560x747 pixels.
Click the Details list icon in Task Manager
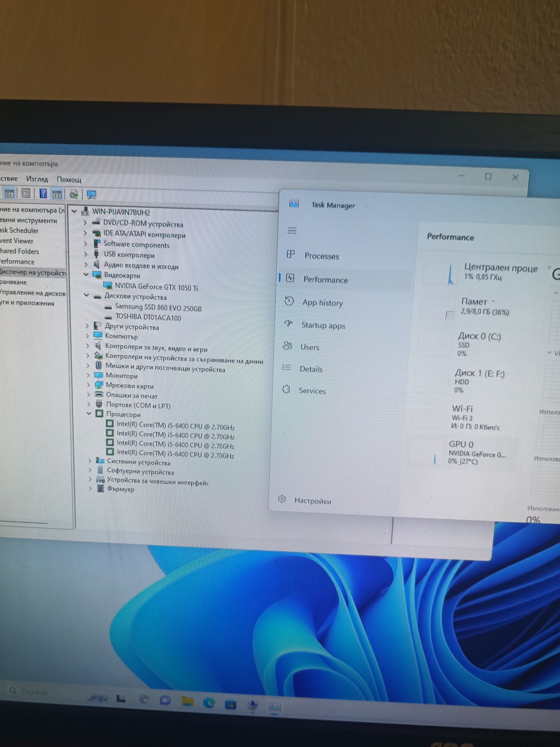coord(287,368)
